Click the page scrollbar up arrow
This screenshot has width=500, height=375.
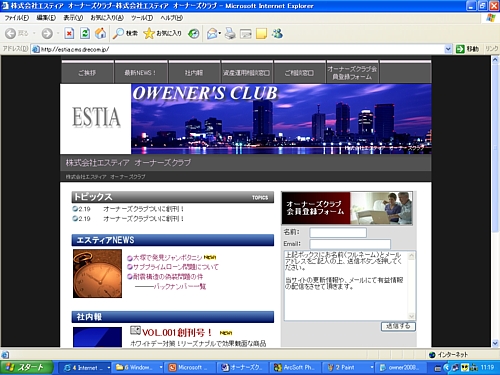[x=495, y=60]
